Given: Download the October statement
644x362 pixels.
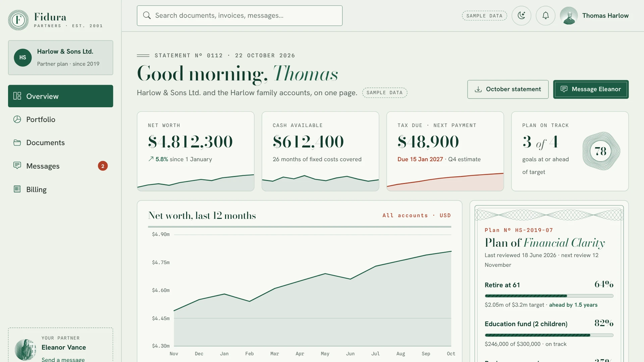Looking at the screenshot, I should [508, 89].
